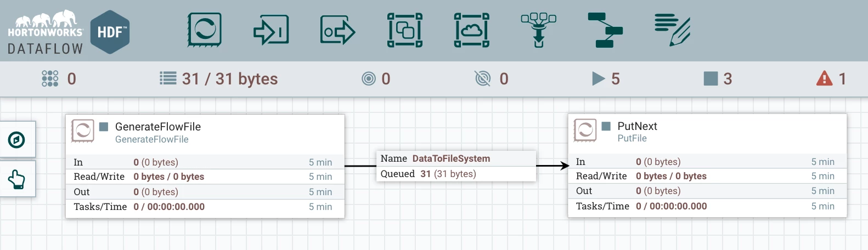The width and height of the screenshot is (868, 250).
Task: Select the DataToFileSystem connection name
Action: coord(451,158)
